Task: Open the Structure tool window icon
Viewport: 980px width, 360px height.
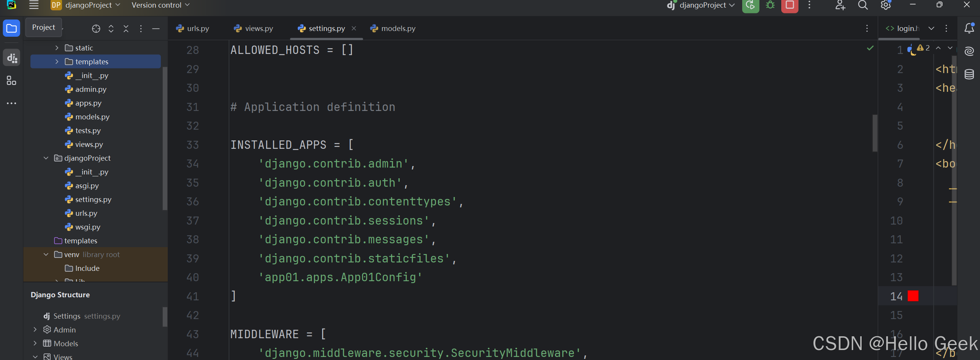Action: (11, 81)
